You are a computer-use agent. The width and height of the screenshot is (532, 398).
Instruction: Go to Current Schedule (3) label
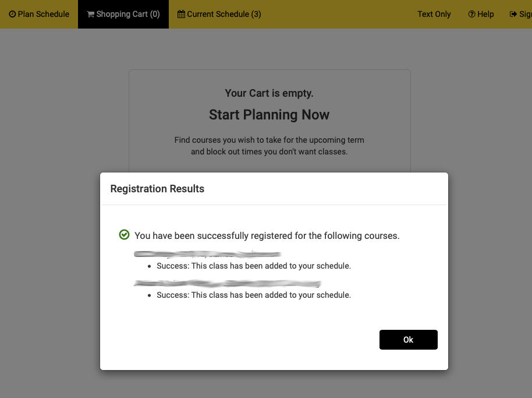click(224, 14)
